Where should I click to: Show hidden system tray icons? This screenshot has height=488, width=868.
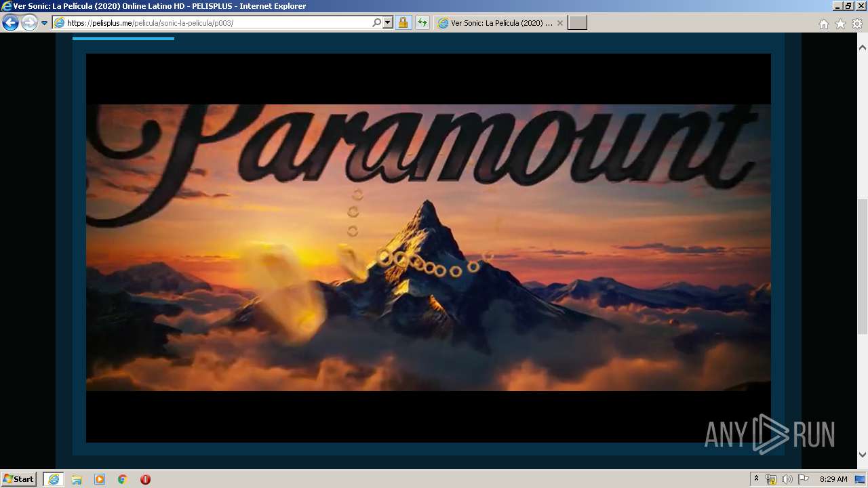[x=757, y=479]
